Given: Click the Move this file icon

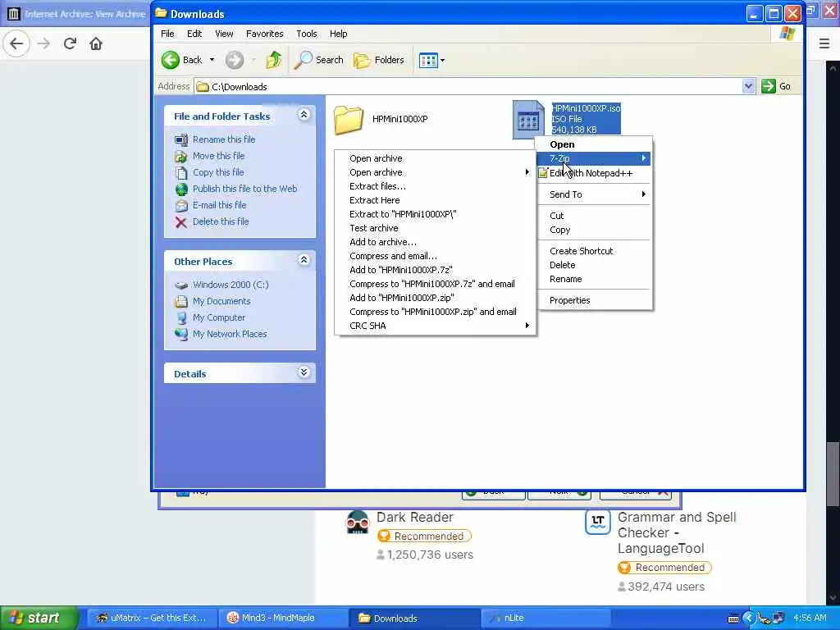Looking at the screenshot, I should click(x=181, y=157).
